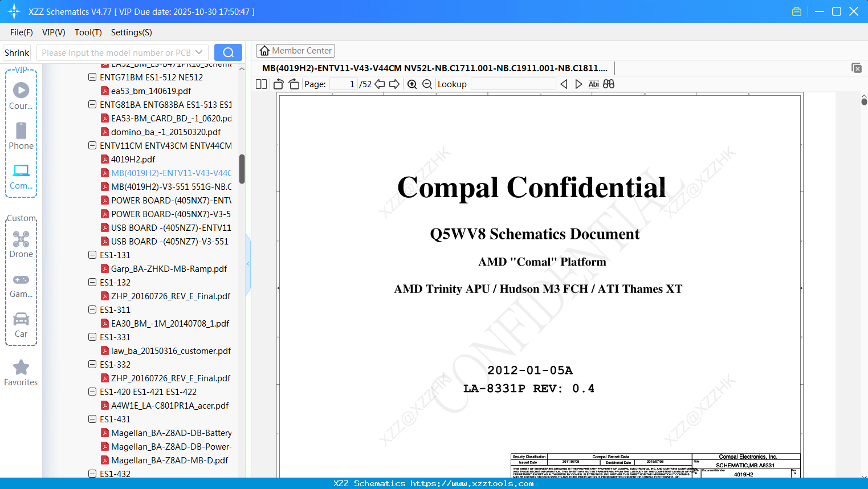This screenshot has width=868, height=489.
Task: Focus the Lookup search field
Action: pyautogui.click(x=513, y=84)
